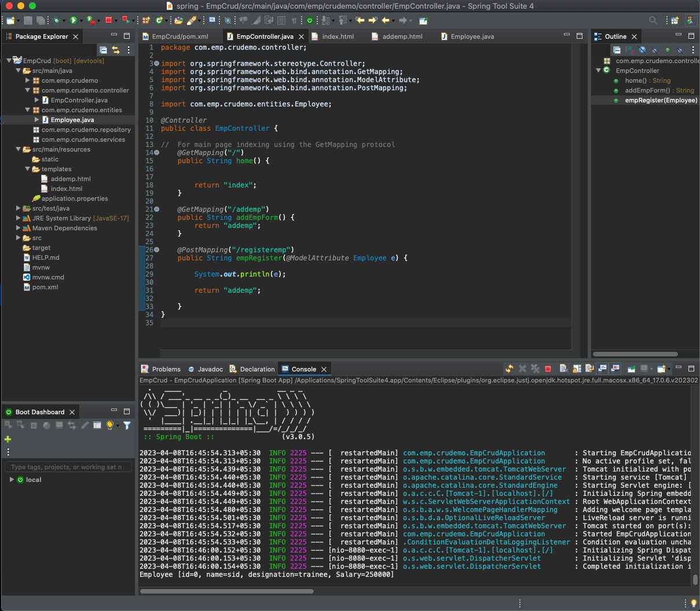Click Collapse All in Package Explorer toolbar

point(103,50)
